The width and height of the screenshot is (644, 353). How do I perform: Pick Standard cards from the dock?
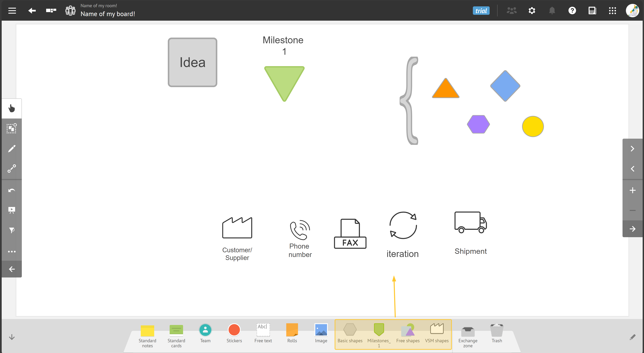pyautogui.click(x=176, y=336)
